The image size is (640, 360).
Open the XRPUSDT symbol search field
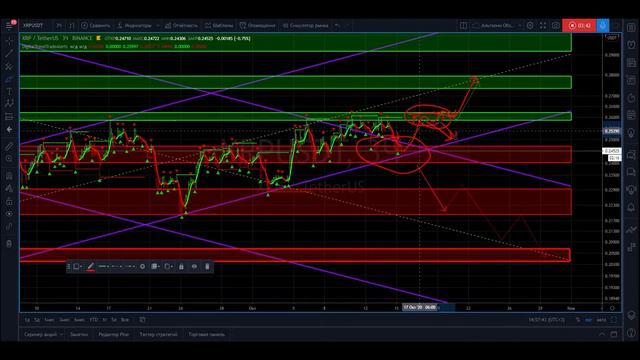[x=33, y=25]
